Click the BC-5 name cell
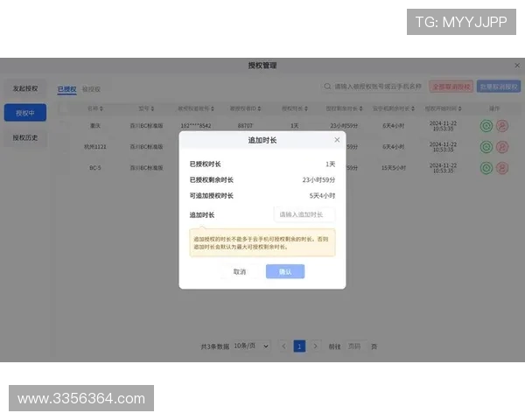Screen dimensions: 525x420 point(95,168)
